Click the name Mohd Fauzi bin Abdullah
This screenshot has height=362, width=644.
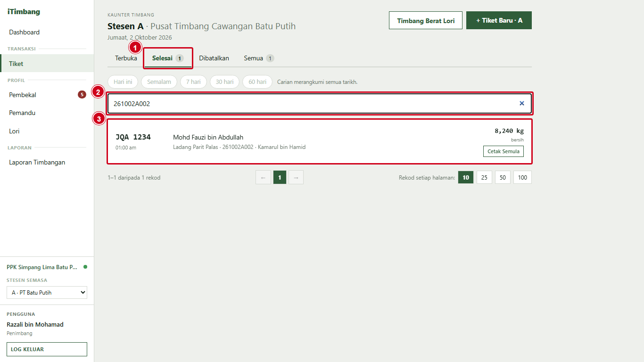pos(208,137)
